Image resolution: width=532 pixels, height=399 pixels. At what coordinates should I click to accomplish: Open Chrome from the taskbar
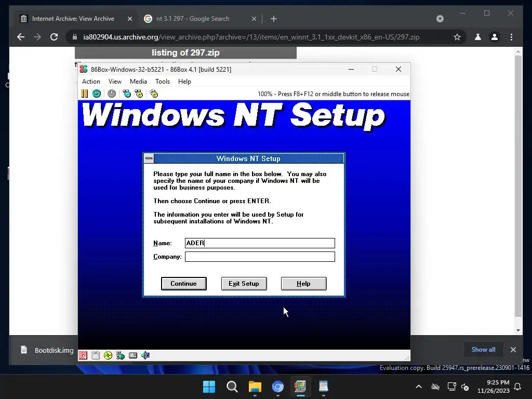pyautogui.click(x=278, y=387)
